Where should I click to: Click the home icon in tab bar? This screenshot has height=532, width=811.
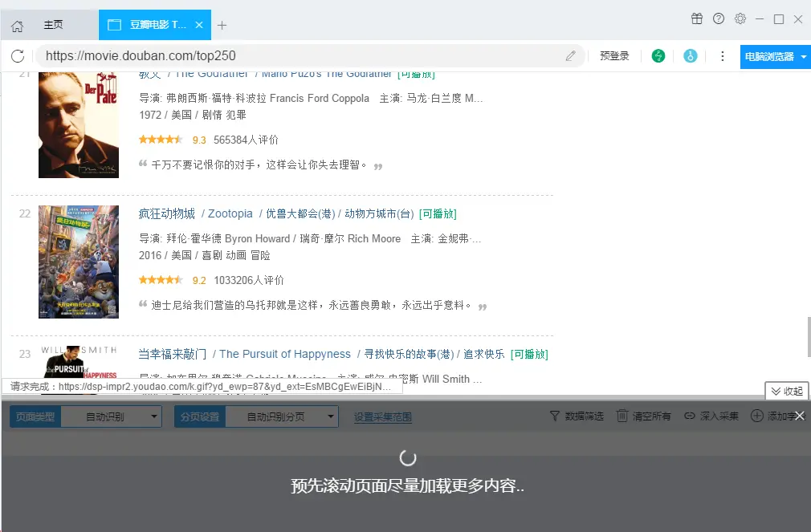pos(17,26)
